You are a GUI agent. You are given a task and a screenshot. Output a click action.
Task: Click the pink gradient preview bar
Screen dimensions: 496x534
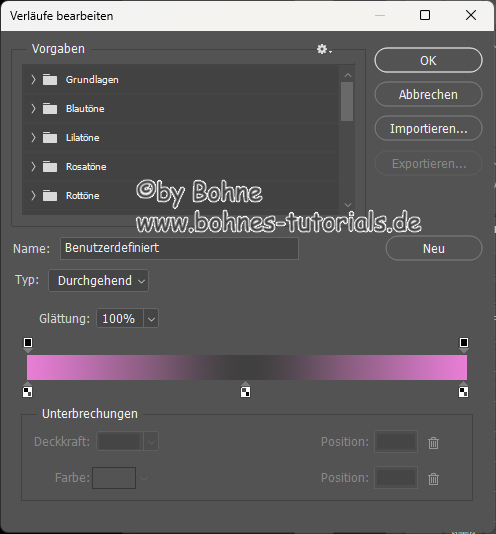(247, 367)
